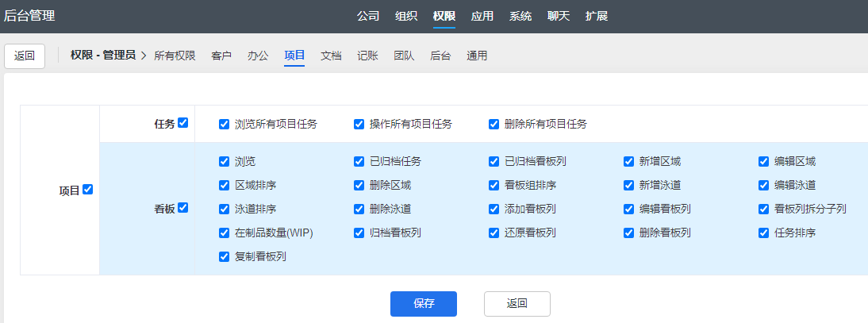Uncheck 已归档任务 permission
This screenshot has width=868, height=323.
359,161
